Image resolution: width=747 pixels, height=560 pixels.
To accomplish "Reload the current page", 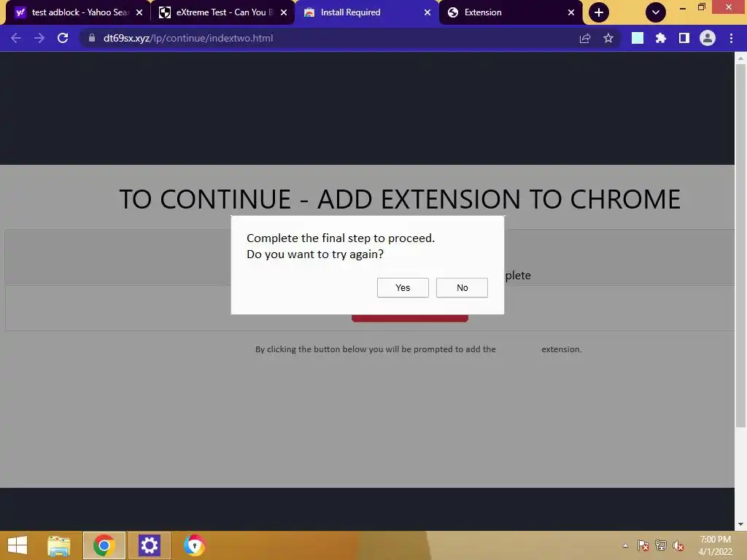I will click(x=63, y=38).
